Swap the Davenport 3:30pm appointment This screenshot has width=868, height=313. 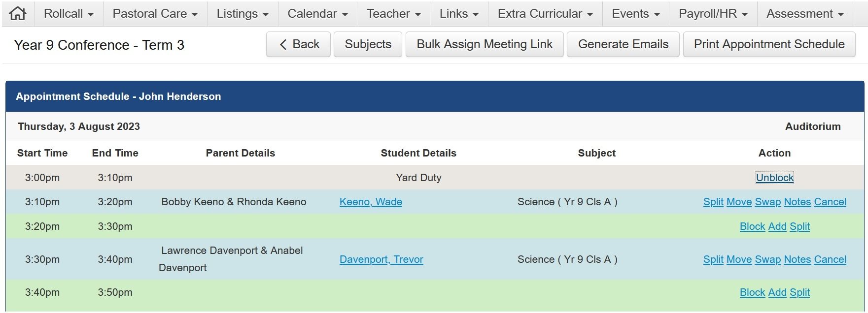point(768,259)
